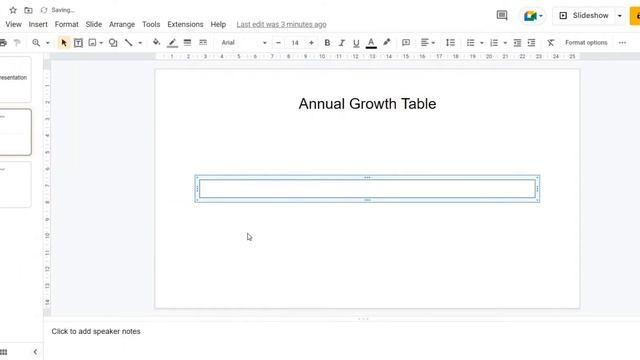The height and width of the screenshot is (360, 640).
Task: Expand the line tool dropdown arrow
Action: 140,43
